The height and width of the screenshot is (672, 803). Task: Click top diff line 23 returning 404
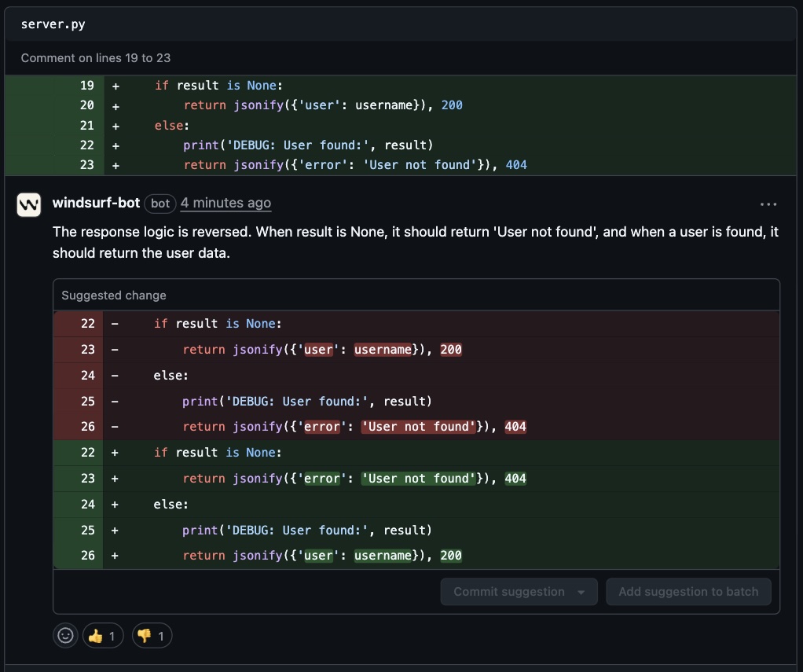tap(401, 165)
